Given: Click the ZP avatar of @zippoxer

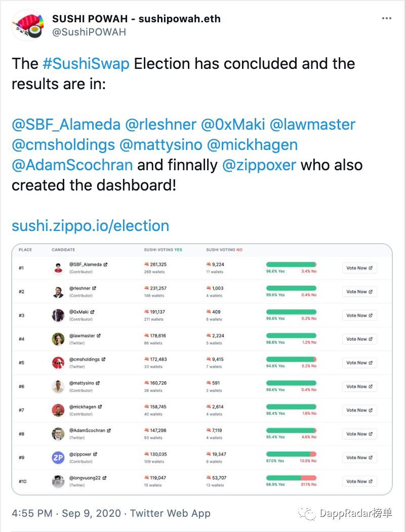Looking at the screenshot, I should tap(58, 458).
